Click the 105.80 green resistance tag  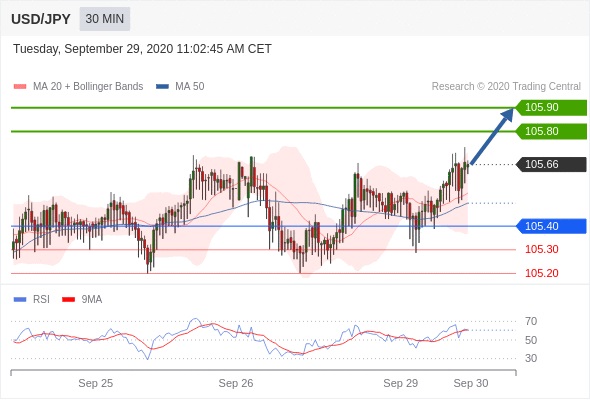551,131
